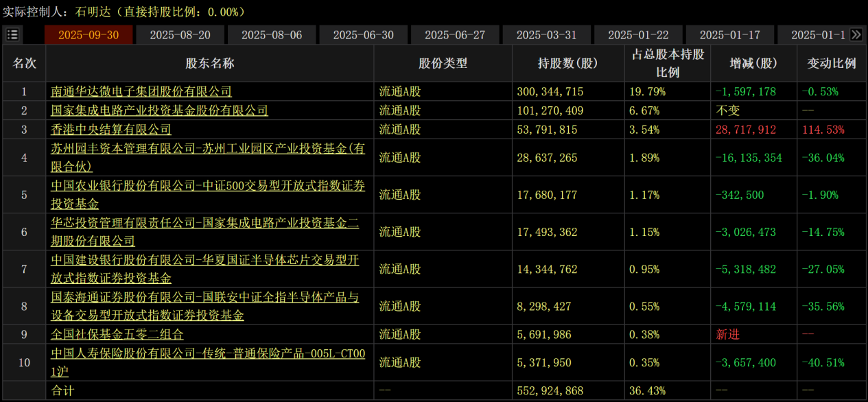Click the 增减(股) column header
868x402 pixels.
[x=753, y=63]
